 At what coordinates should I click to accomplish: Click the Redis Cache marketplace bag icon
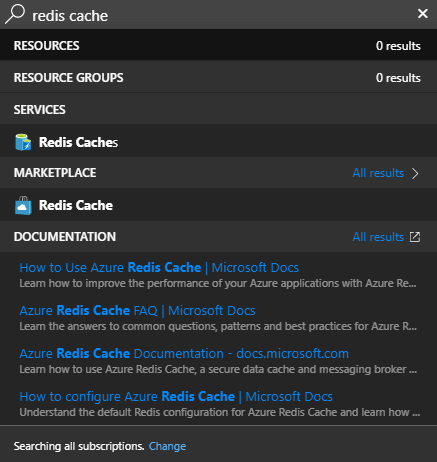(x=23, y=206)
